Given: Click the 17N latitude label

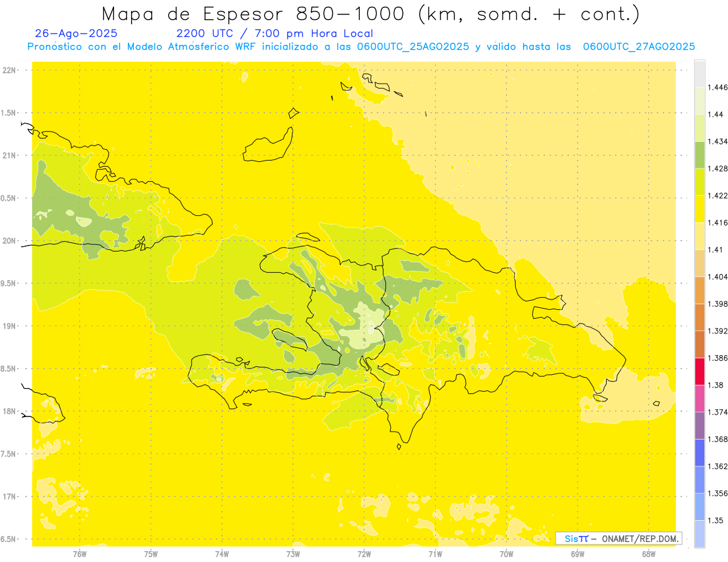Looking at the screenshot, I should (x=9, y=497).
